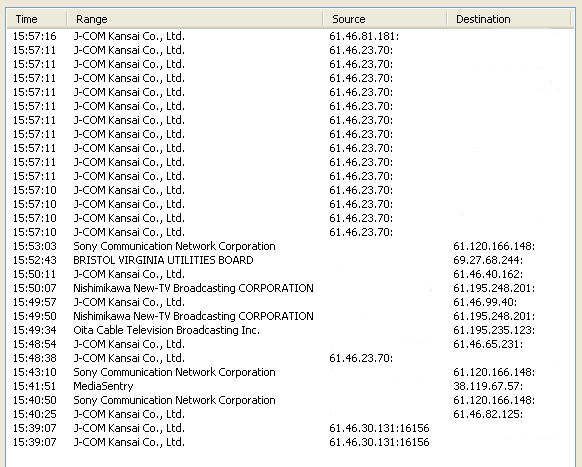Click destination 38.119.67.57
Viewport: 582px width, 467px height.
(x=488, y=386)
